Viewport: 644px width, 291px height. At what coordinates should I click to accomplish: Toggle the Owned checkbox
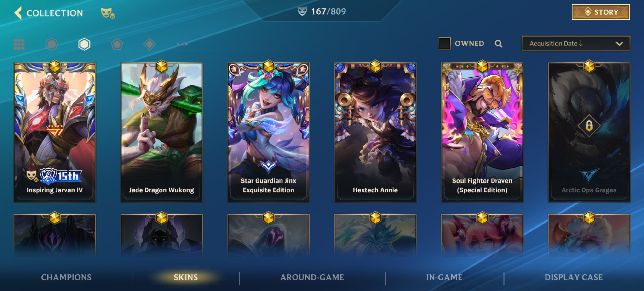pos(445,44)
